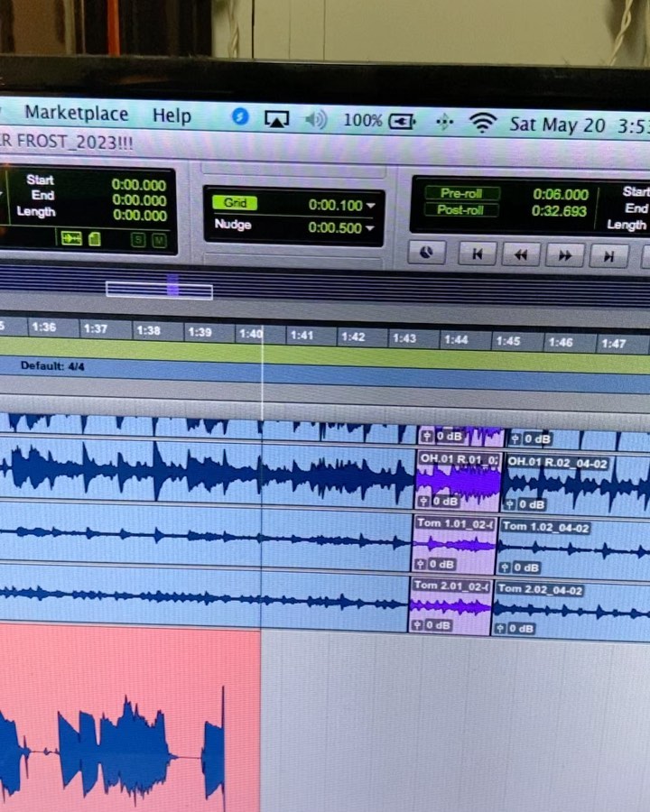This screenshot has width=650, height=812.
Task: Toggle the Pre-roll button
Action: [x=462, y=193]
